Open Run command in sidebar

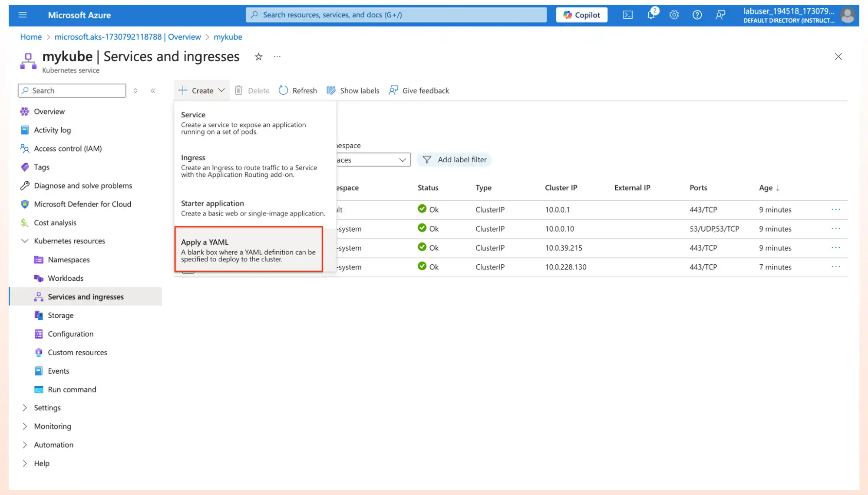(x=72, y=389)
